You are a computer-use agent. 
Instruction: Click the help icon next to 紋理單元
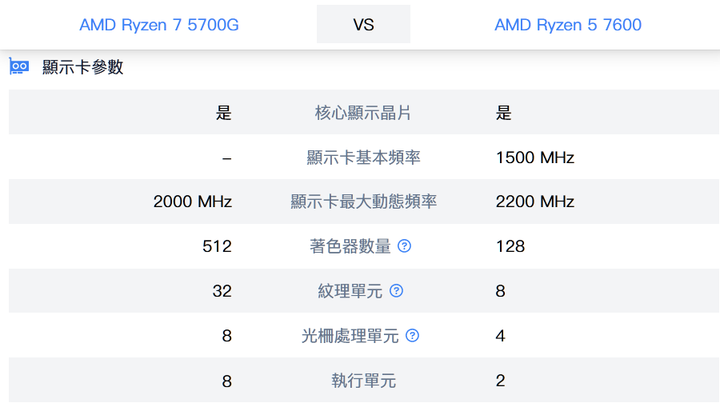tap(396, 291)
